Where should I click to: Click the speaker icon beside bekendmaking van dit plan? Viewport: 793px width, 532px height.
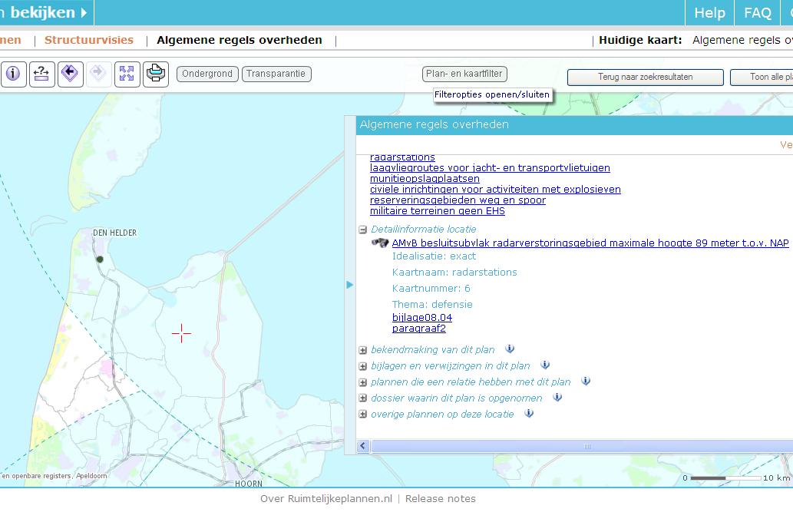(x=509, y=349)
